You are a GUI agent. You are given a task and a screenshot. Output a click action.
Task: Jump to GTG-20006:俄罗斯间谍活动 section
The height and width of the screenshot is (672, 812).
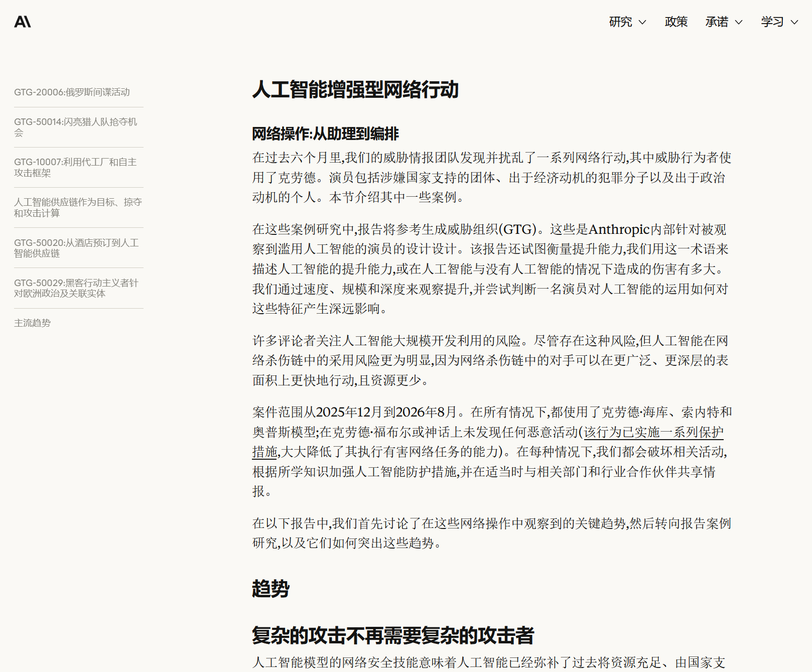[x=72, y=92]
